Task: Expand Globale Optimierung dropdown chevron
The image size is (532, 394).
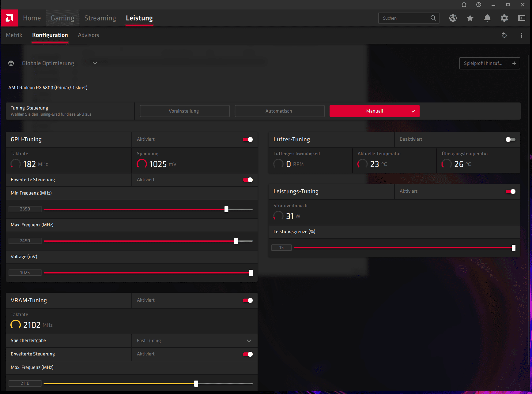Action: 95,63
